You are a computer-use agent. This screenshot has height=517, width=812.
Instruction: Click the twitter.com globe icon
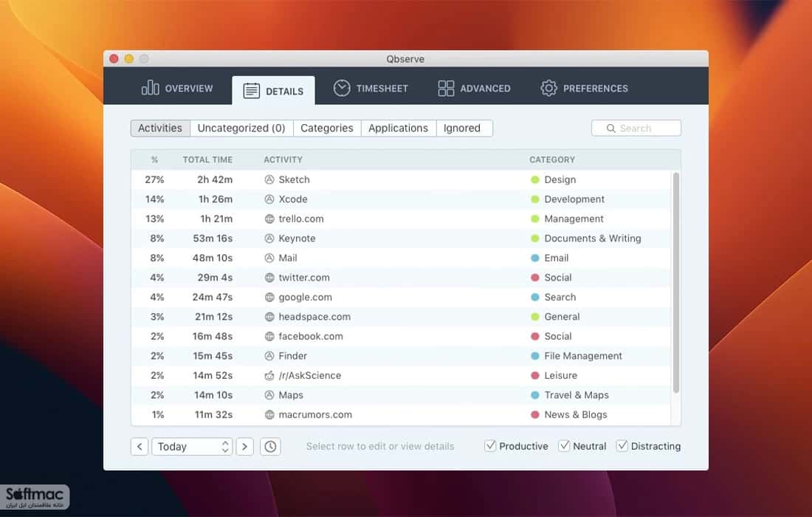pos(269,278)
